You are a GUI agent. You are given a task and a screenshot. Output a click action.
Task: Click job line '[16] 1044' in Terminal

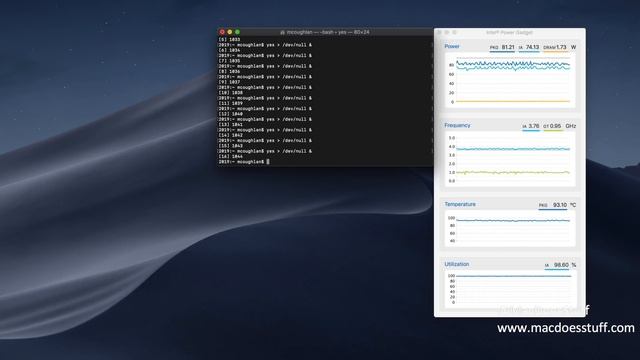point(231,156)
